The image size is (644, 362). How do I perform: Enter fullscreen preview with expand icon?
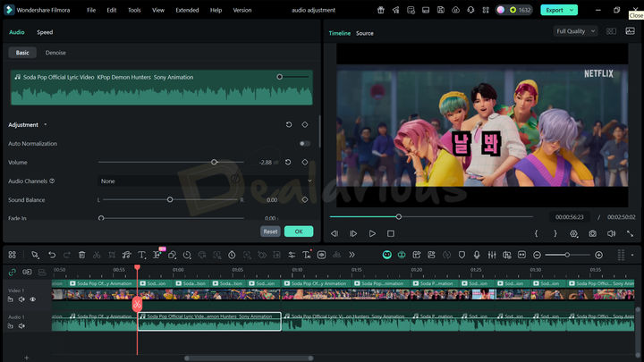click(630, 233)
